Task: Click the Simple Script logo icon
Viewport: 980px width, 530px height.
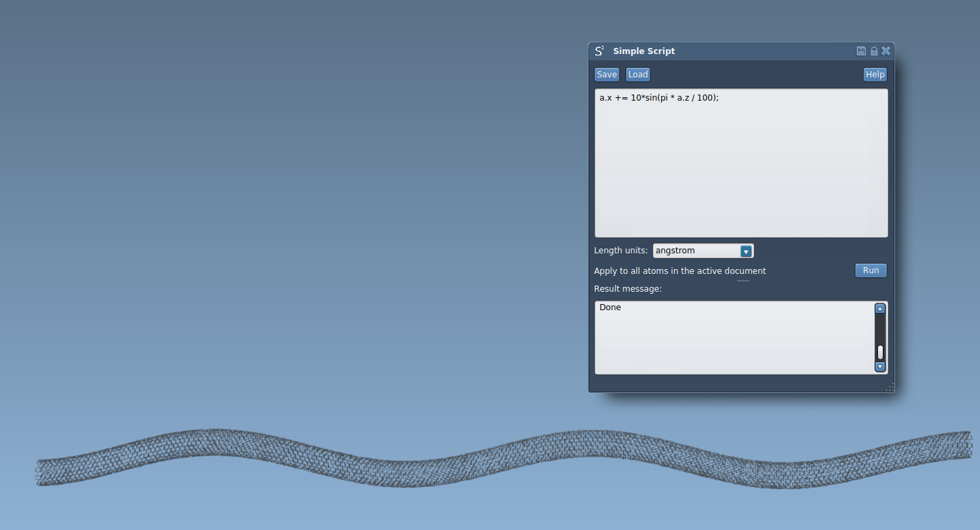Action: click(599, 51)
